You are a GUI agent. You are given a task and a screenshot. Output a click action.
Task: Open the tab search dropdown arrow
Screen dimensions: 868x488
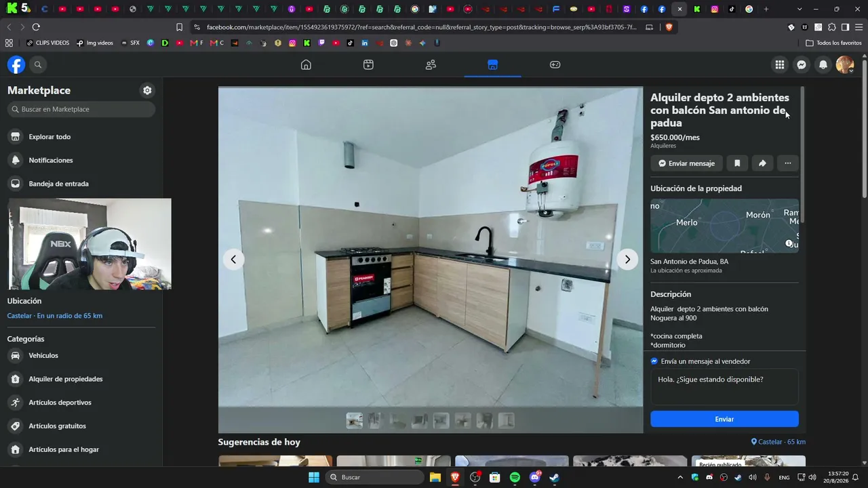[x=800, y=9]
